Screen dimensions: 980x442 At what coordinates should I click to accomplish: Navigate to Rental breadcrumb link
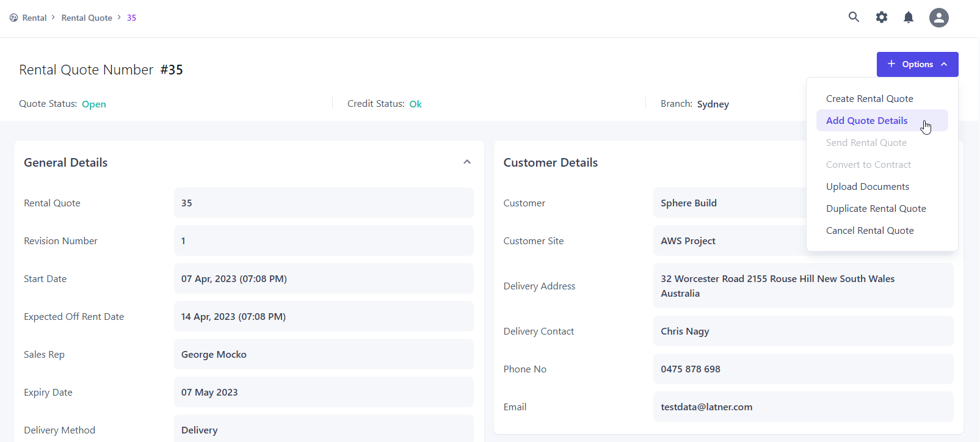[34, 18]
